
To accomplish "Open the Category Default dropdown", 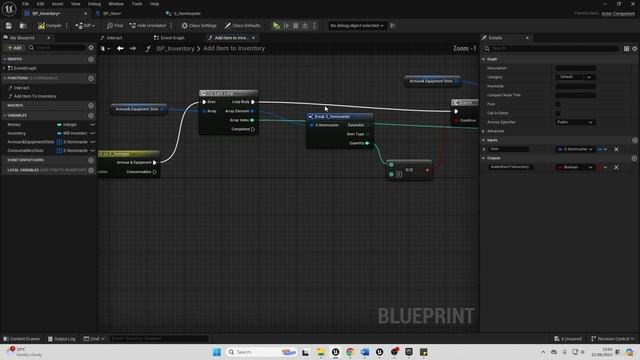I will tap(576, 77).
